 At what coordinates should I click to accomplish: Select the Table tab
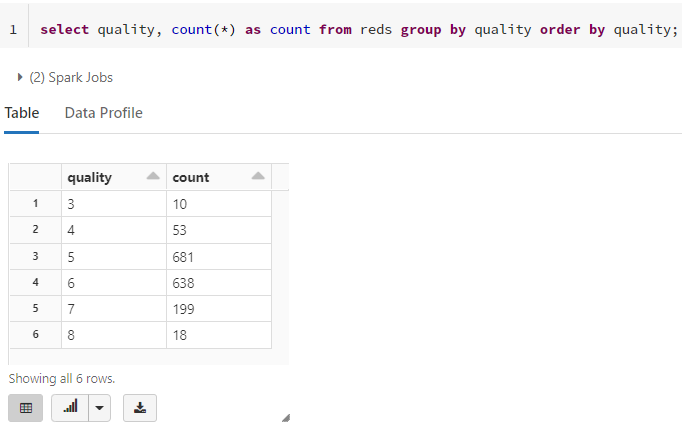tap(22, 113)
